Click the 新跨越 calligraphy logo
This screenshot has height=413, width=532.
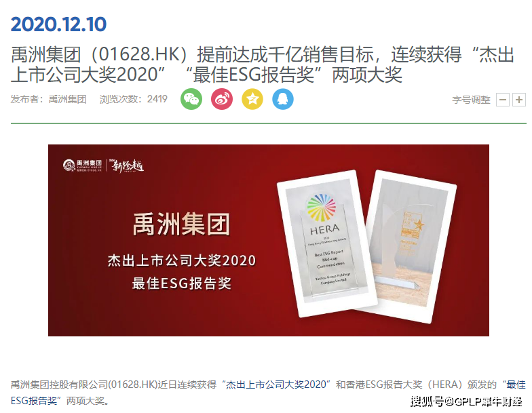[126, 165]
